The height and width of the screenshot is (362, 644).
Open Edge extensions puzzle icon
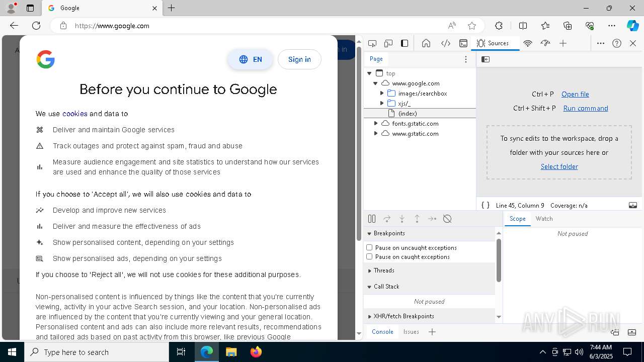tap(499, 26)
